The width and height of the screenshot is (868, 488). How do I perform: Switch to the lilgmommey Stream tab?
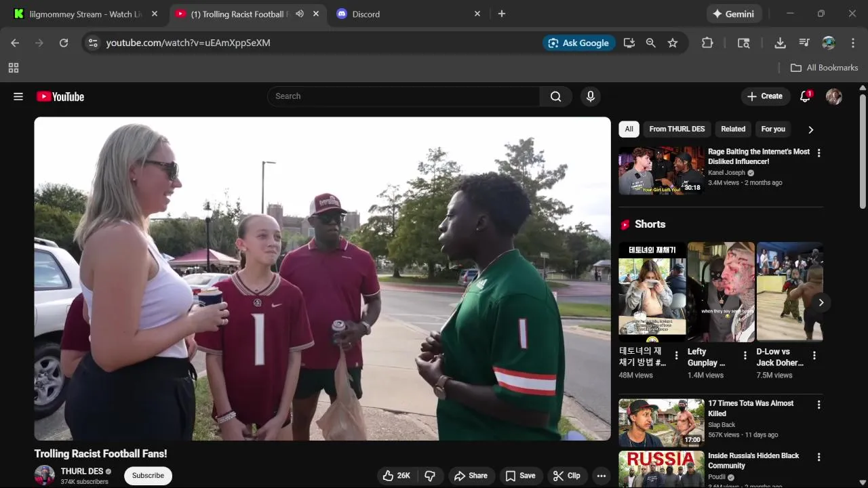pos(85,14)
